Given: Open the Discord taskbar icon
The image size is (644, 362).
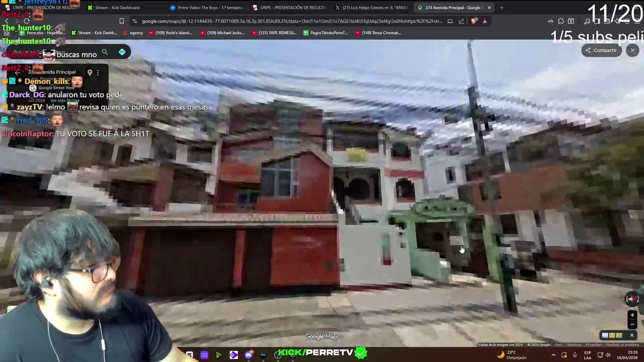Looking at the screenshot, I should (249, 355).
